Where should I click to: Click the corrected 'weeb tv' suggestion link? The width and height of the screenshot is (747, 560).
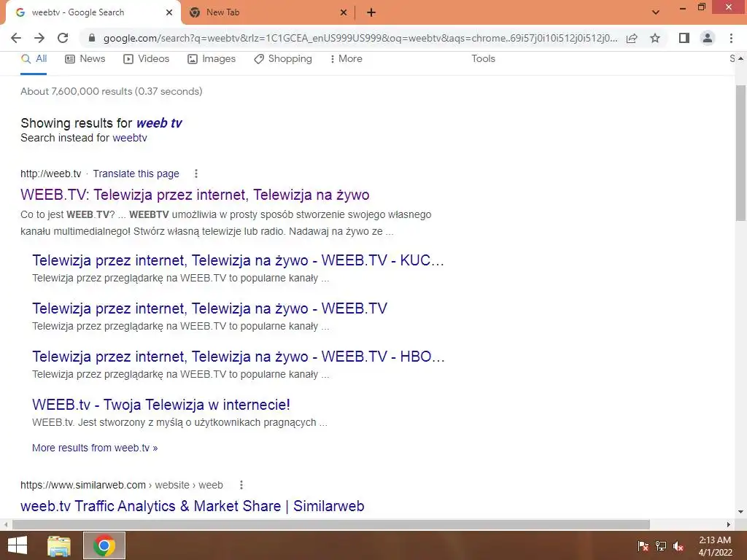click(x=159, y=122)
